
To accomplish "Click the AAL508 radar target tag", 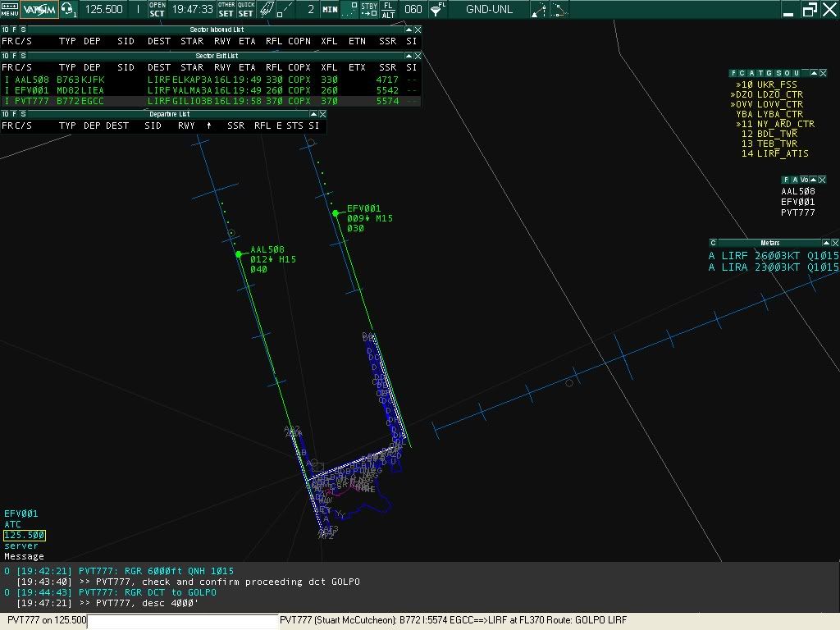I will 272,259.
